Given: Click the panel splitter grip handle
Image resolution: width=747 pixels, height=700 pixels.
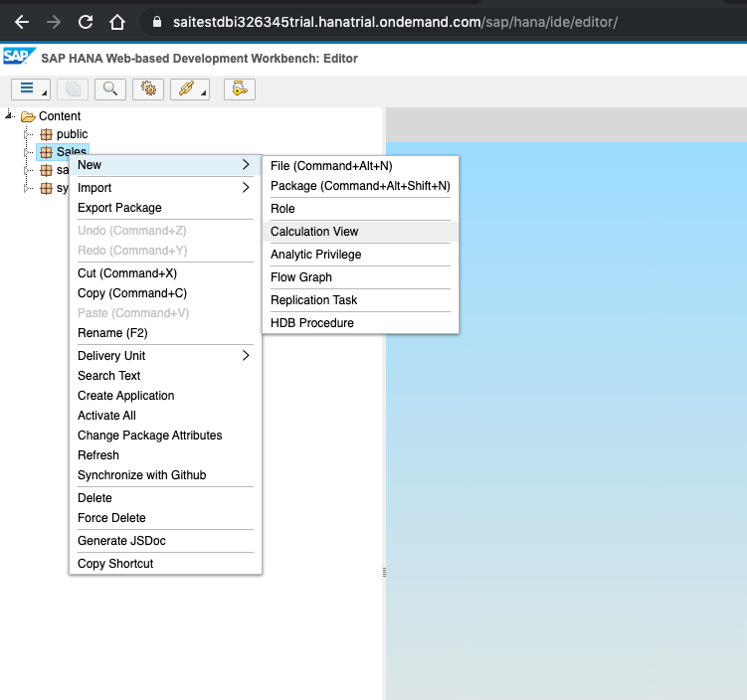Looking at the screenshot, I should (385, 573).
